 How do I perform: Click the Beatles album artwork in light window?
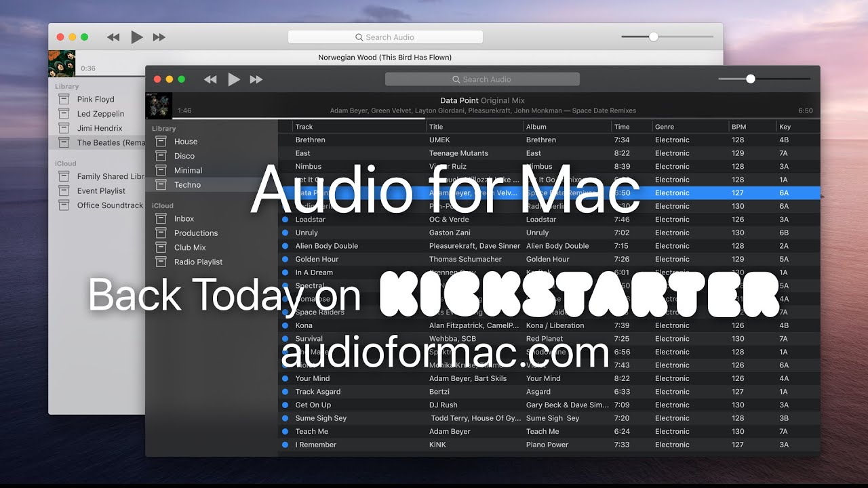(x=62, y=64)
